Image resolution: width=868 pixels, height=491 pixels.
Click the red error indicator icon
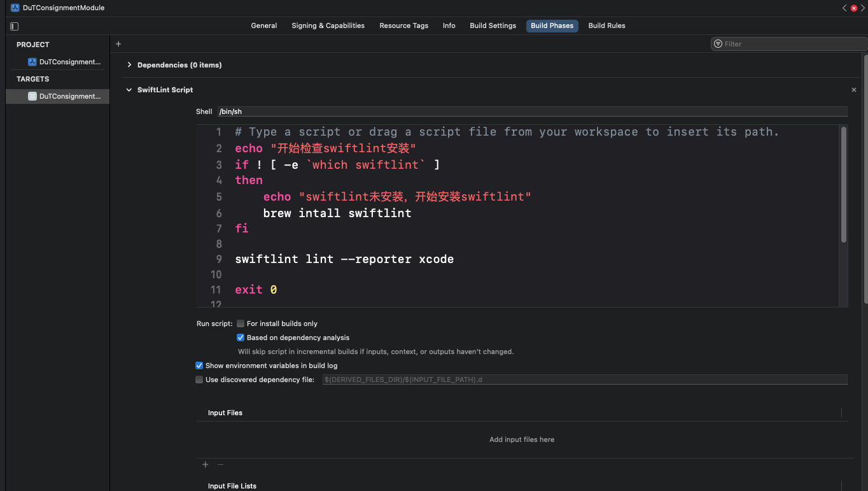click(854, 8)
